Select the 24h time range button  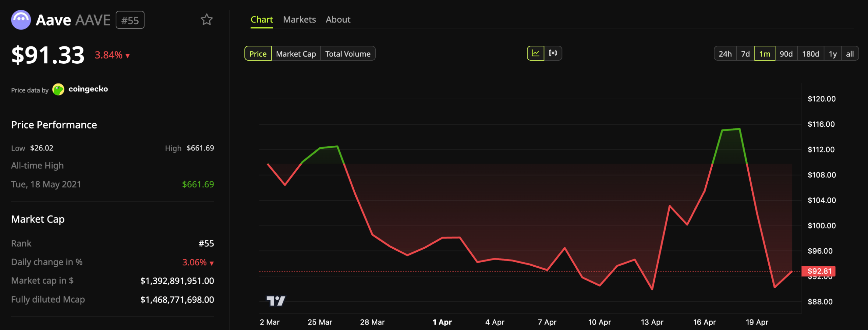pos(725,53)
